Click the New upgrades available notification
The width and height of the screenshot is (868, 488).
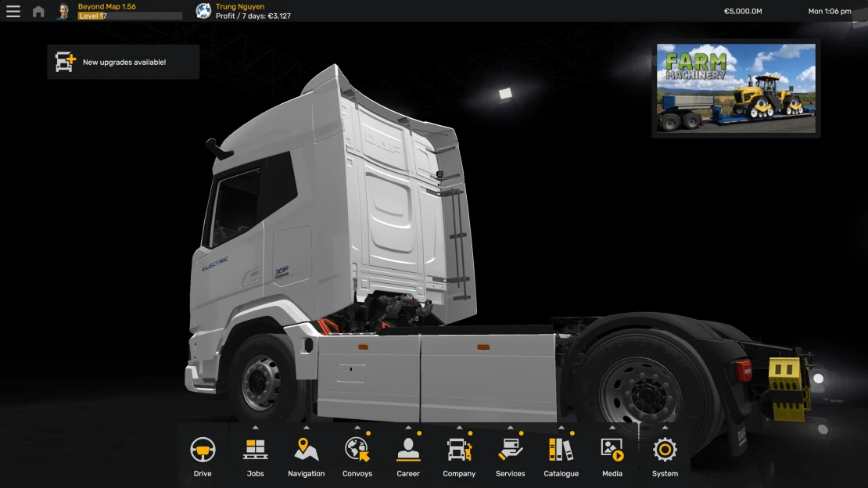click(x=124, y=62)
